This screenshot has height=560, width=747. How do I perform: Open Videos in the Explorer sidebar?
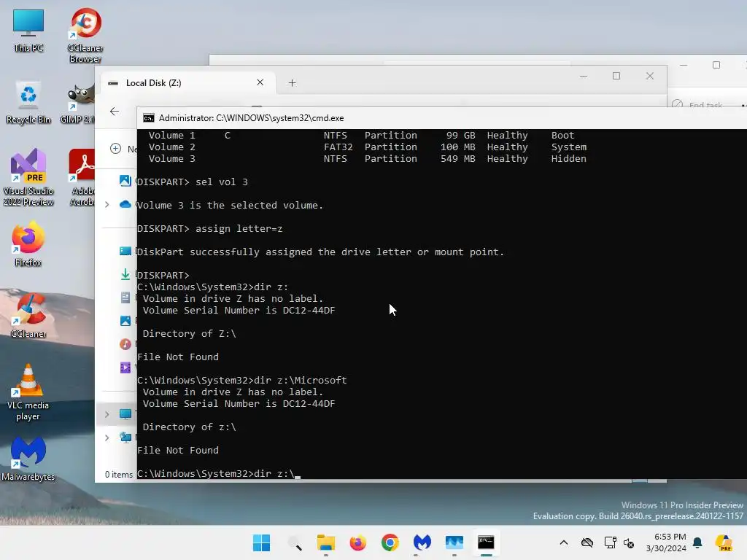click(125, 367)
